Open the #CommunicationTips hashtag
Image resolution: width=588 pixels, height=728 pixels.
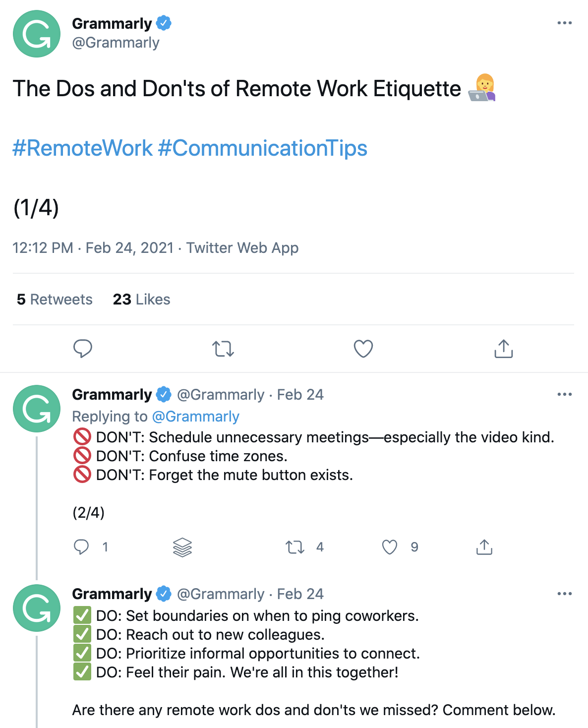262,148
